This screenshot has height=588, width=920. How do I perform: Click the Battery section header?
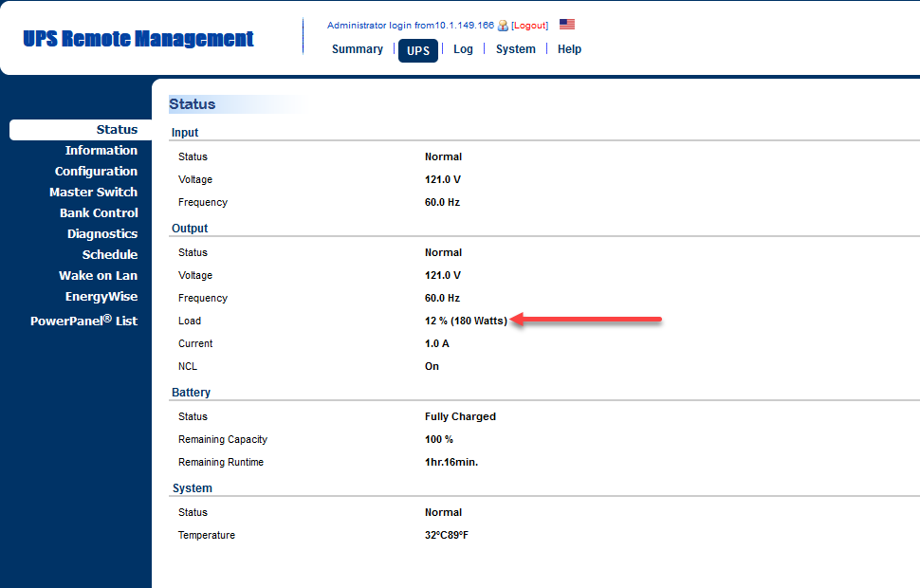pyautogui.click(x=191, y=393)
